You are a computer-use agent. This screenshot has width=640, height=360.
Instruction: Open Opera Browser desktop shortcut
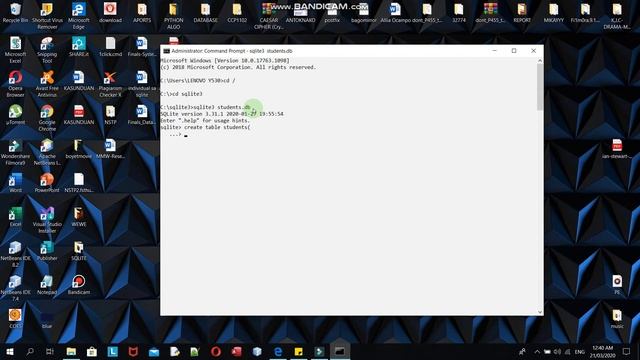click(x=16, y=84)
